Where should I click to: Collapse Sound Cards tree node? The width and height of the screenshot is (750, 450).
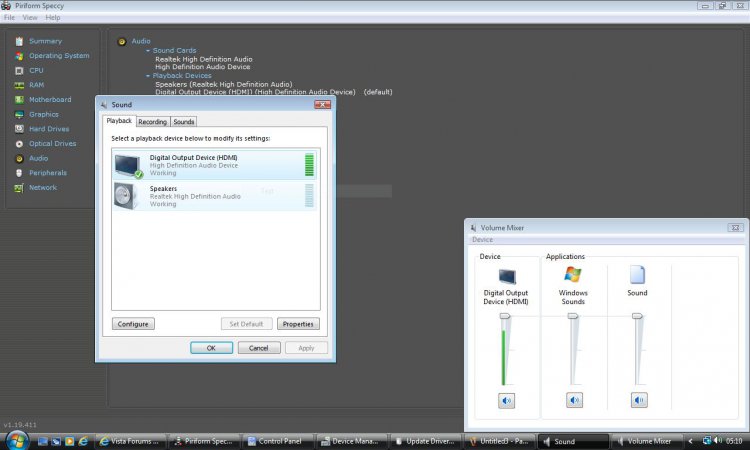pyautogui.click(x=148, y=50)
